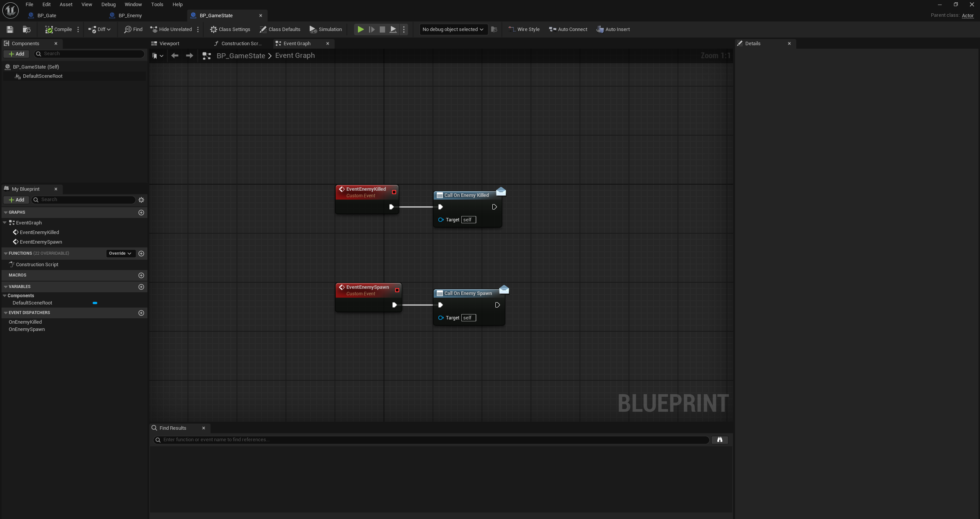Open the Debug menu

pyautogui.click(x=108, y=5)
